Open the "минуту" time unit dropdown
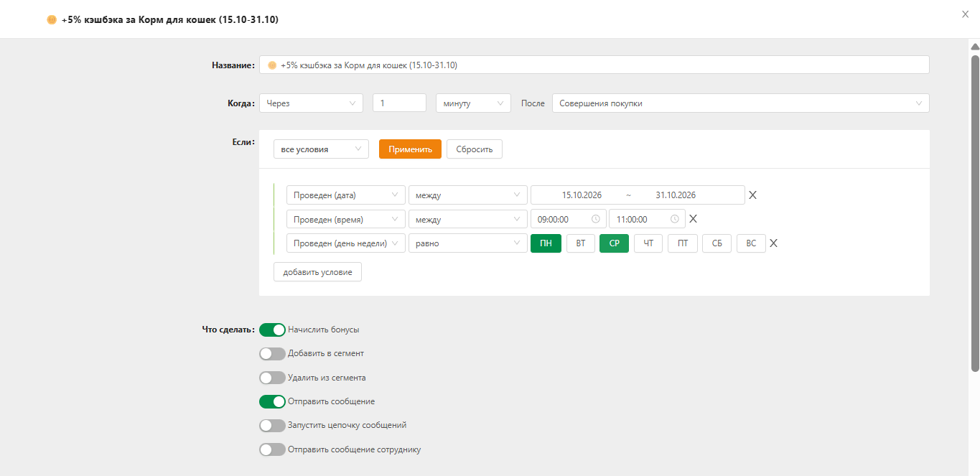 tap(473, 103)
